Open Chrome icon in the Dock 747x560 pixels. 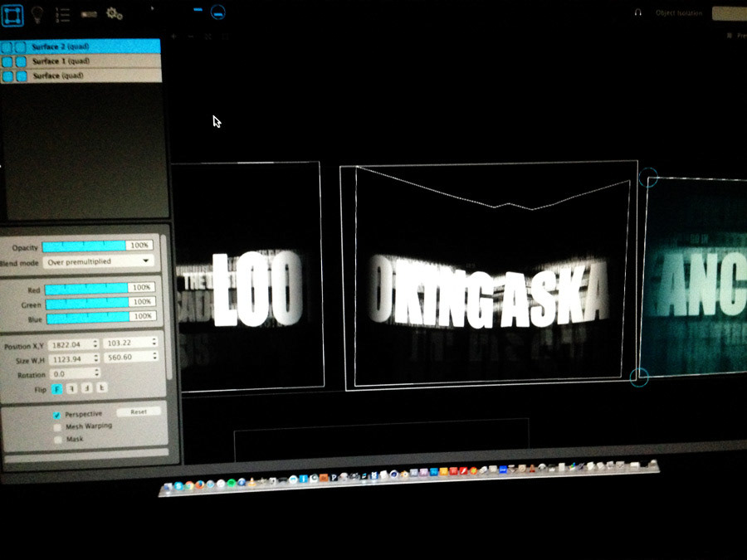[x=189, y=485]
